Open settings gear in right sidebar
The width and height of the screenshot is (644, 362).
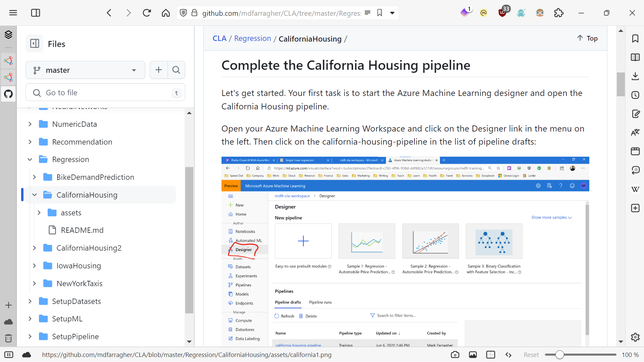[x=635, y=337]
